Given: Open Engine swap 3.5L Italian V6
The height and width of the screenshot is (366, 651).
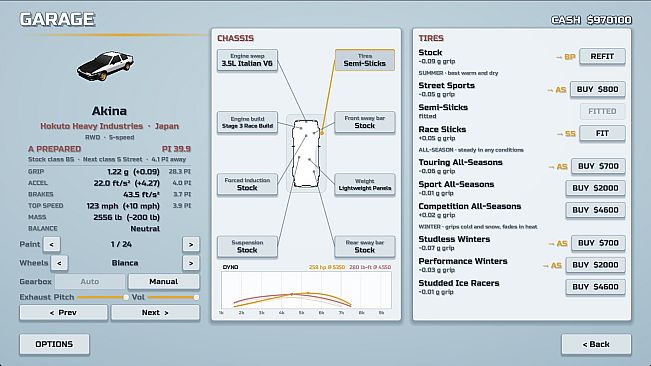Looking at the screenshot, I should point(247,60).
